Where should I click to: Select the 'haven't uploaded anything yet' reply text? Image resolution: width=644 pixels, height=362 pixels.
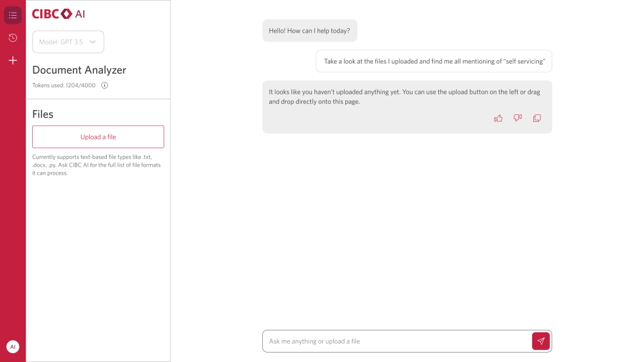(x=404, y=97)
